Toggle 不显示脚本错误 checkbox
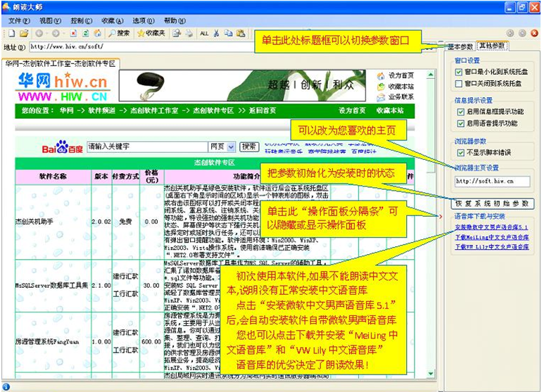The width and height of the screenshot is (542, 392). pyautogui.click(x=458, y=151)
